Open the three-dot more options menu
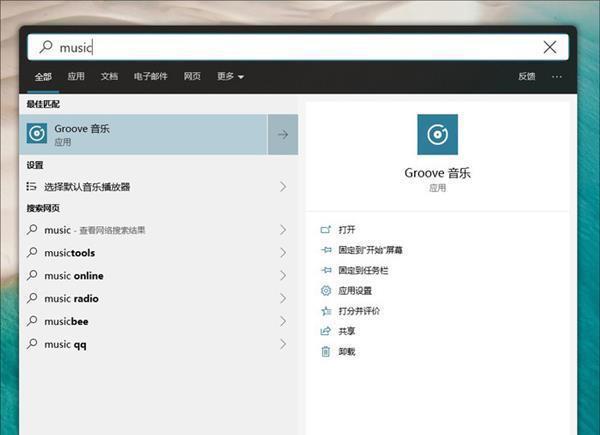 557,77
